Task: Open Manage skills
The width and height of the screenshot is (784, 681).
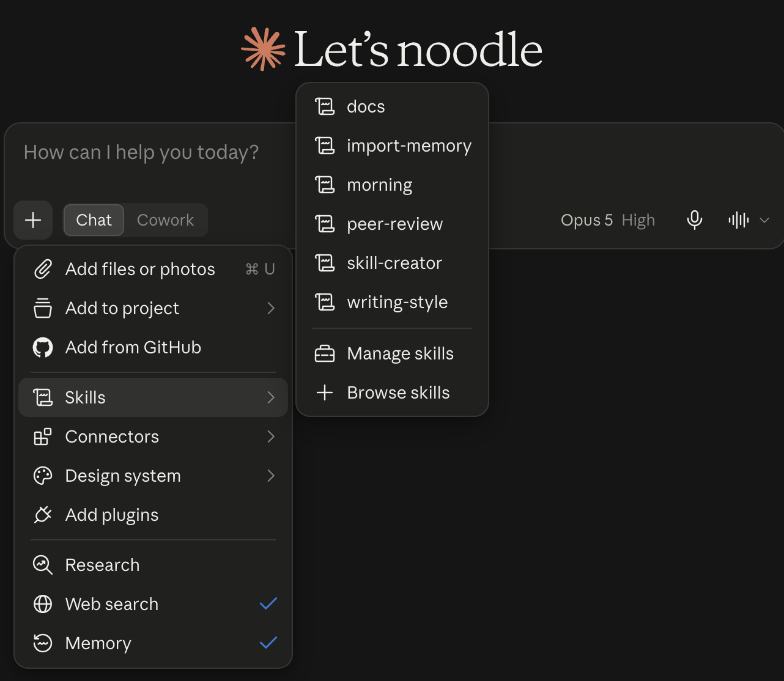Action: 392,353
